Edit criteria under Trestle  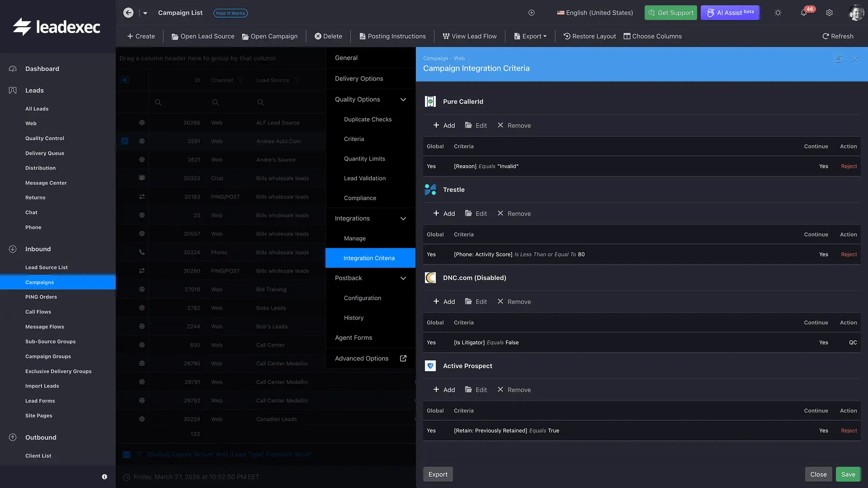[x=476, y=214]
